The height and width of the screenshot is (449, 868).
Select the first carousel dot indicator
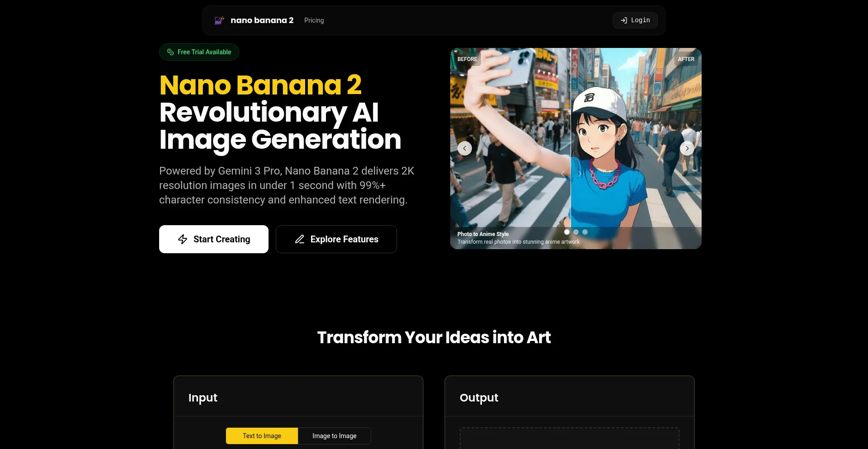[567, 232]
